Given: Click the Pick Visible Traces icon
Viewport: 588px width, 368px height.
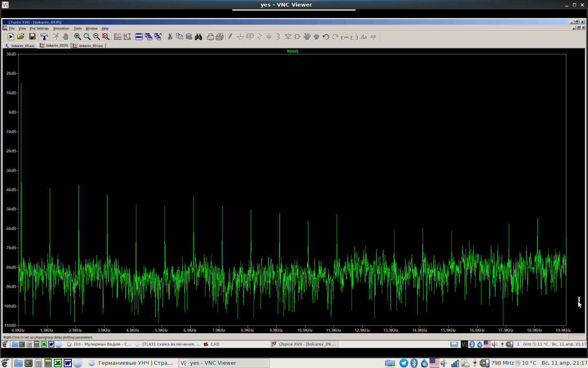Looking at the screenshot, I should pyautogui.click(x=118, y=37).
